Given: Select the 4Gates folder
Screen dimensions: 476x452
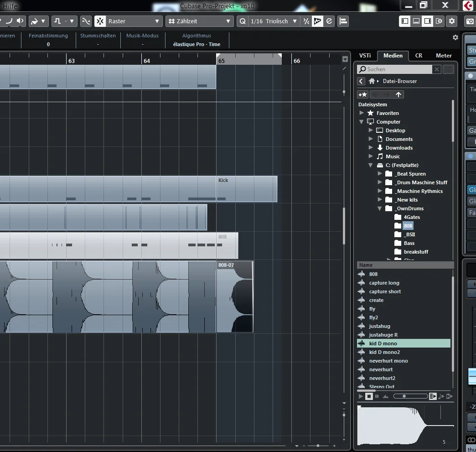Looking at the screenshot, I should click(x=412, y=217).
